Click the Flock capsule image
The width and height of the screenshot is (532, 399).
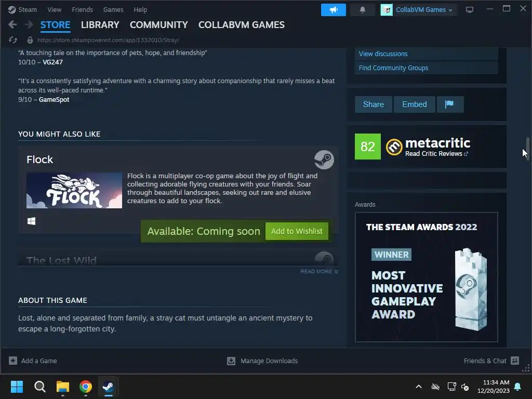pyautogui.click(x=74, y=190)
